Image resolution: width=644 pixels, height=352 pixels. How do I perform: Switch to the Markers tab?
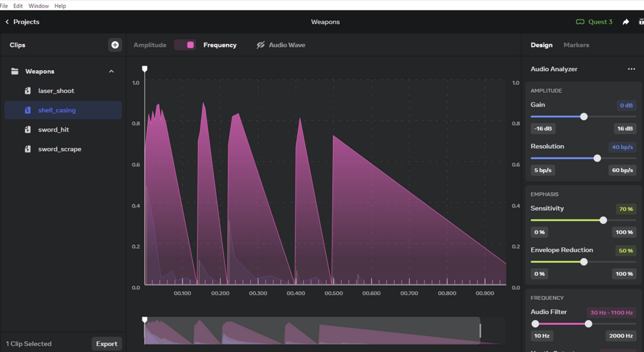click(576, 45)
